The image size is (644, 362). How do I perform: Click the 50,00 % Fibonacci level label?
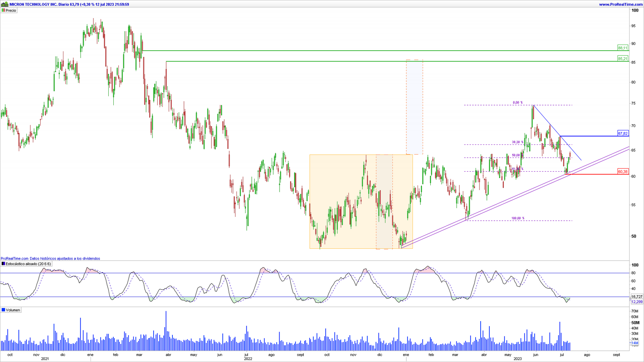pyautogui.click(x=517, y=155)
